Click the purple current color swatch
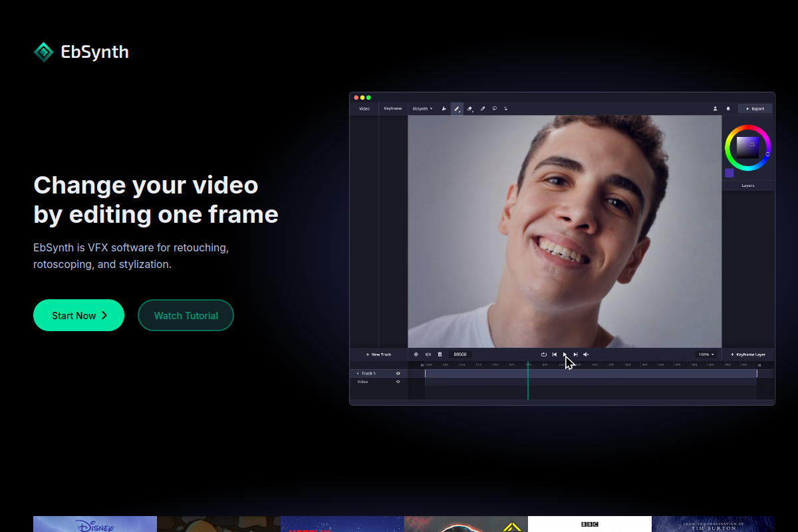This screenshot has height=532, width=798. pos(730,173)
